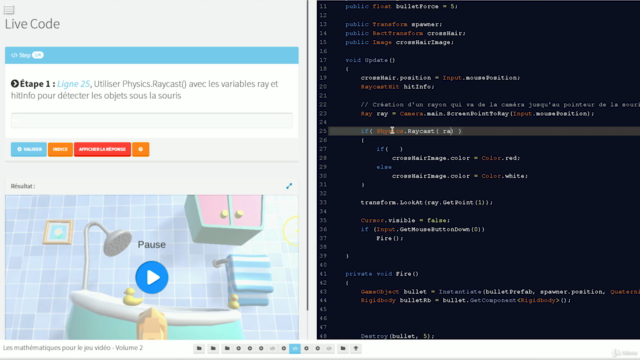
Task: Click code line 'void Update()'
Action: pyautogui.click(x=370, y=60)
